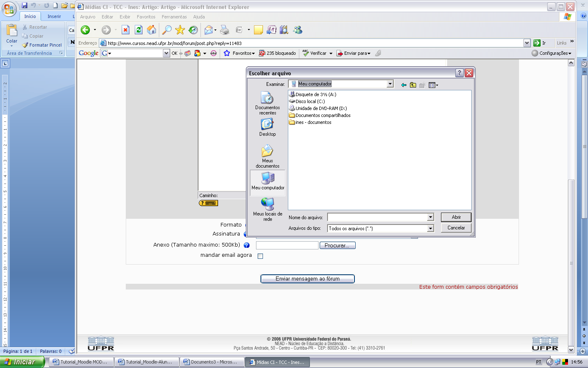Click Enviar mensagem ao fórum button
The image size is (588, 368).
tap(307, 278)
